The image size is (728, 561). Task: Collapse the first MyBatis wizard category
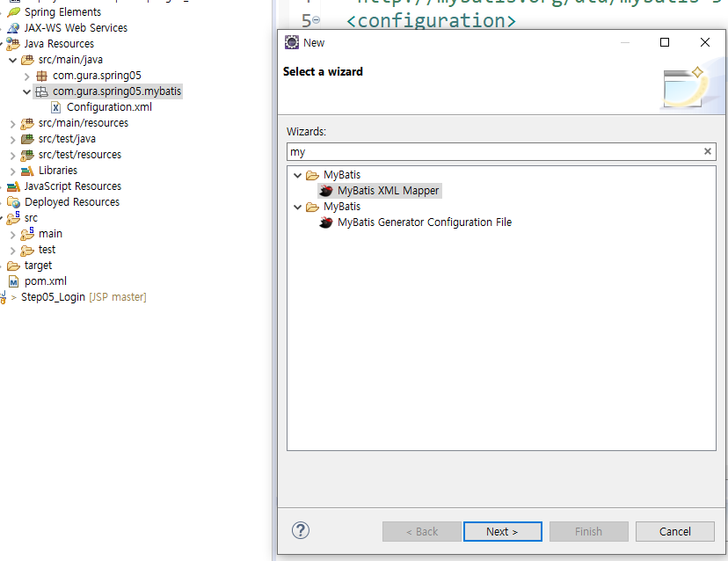(x=297, y=175)
